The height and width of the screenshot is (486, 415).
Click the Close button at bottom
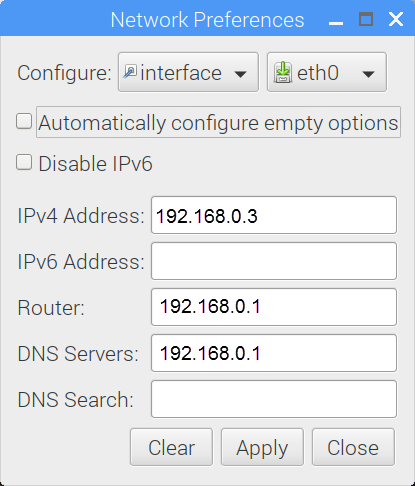[353, 447]
